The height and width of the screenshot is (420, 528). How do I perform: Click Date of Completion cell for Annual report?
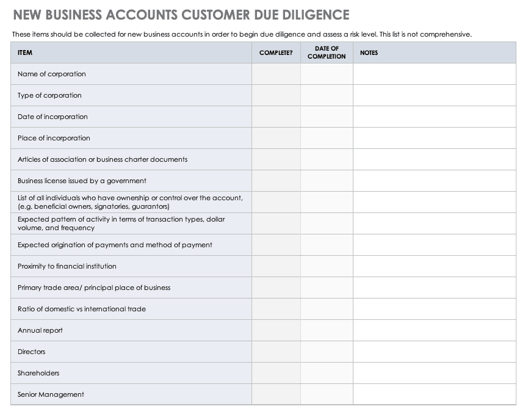click(x=327, y=330)
